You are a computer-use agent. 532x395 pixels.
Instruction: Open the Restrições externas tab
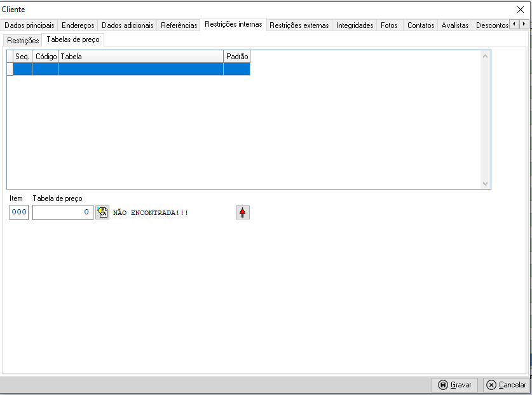pyautogui.click(x=299, y=25)
